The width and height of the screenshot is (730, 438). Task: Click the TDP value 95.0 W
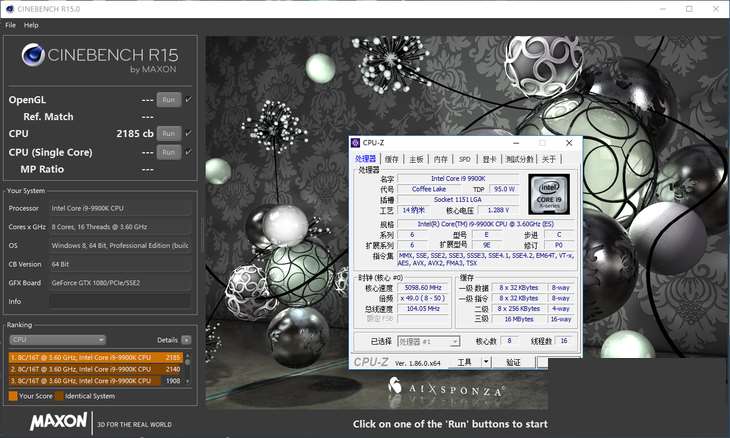point(504,189)
